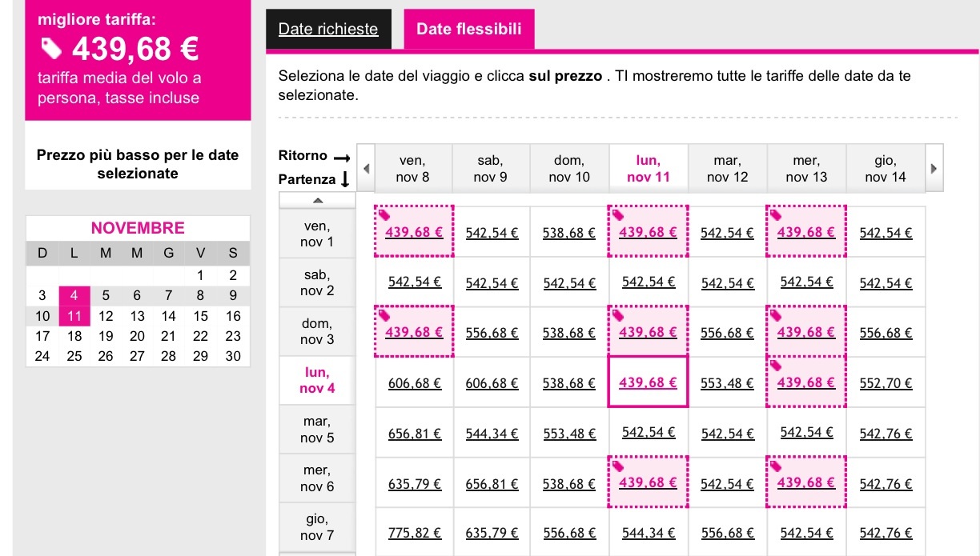Choose 439,68 € fare departing nov 6 returning nov 13
980x556 pixels.
tap(806, 482)
